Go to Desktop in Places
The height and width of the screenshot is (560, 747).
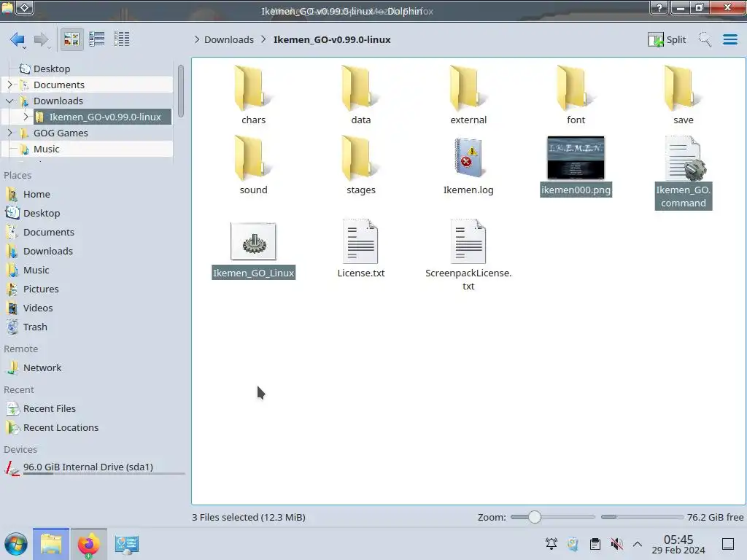42,214
